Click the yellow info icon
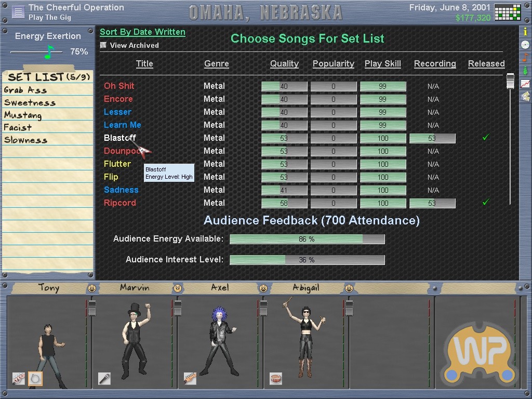The image size is (532, 399). pos(525,32)
